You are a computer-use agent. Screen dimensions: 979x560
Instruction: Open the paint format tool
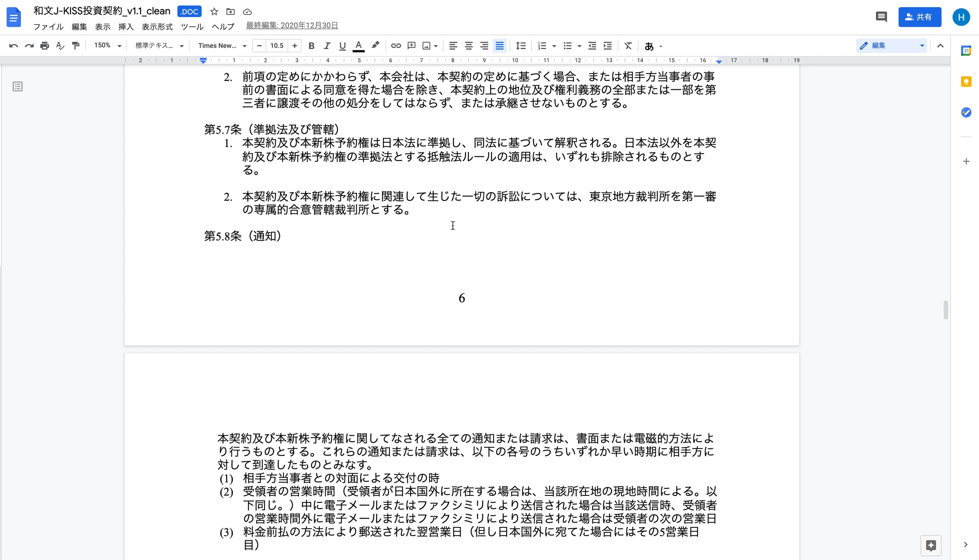point(75,45)
